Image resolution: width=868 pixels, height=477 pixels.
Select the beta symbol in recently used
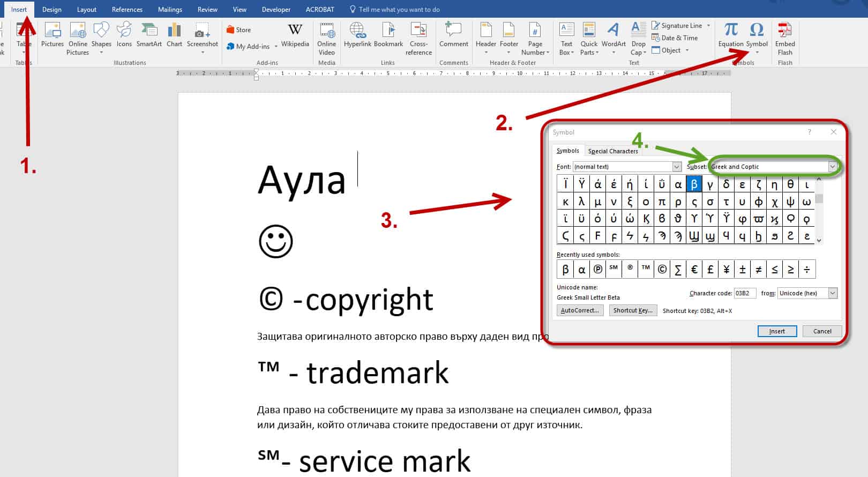coord(565,270)
